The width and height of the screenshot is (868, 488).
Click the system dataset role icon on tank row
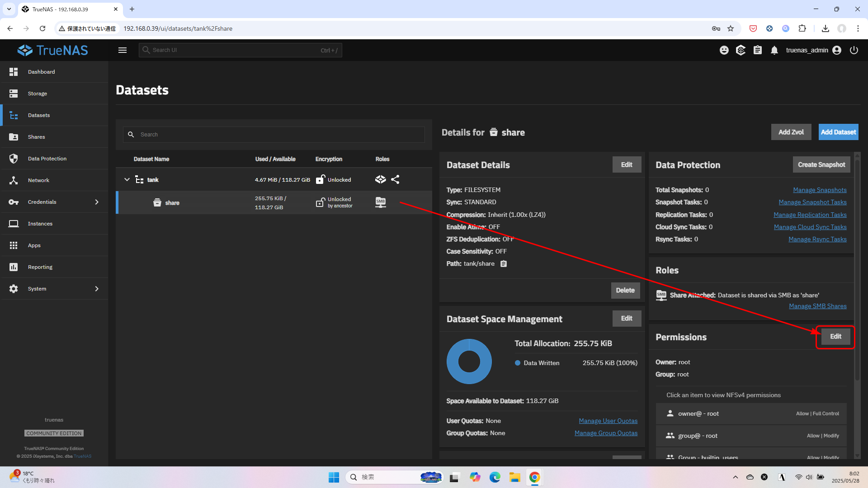(381, 179)
